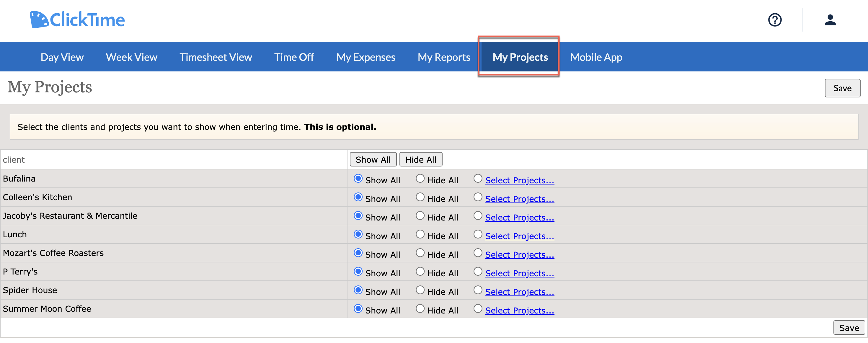Select Show All for P Terry's
The width and height of the screenshot is (868, 343).
tap(358, 271)
